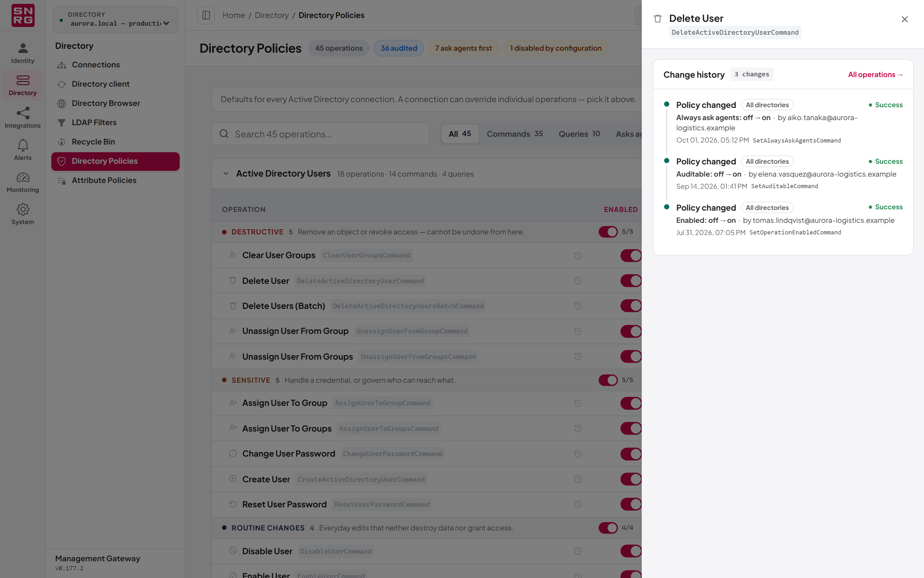Select the Queries 10 tab

(x=579, y=134)
